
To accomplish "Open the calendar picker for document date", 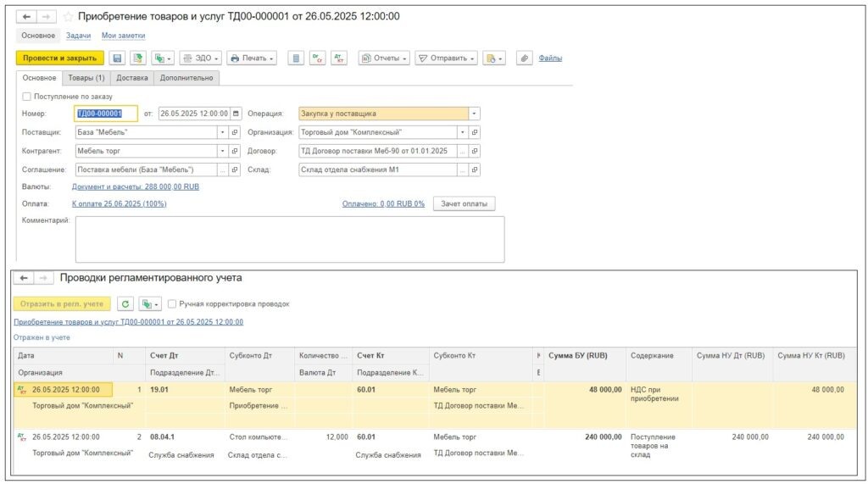I will 236,114.
